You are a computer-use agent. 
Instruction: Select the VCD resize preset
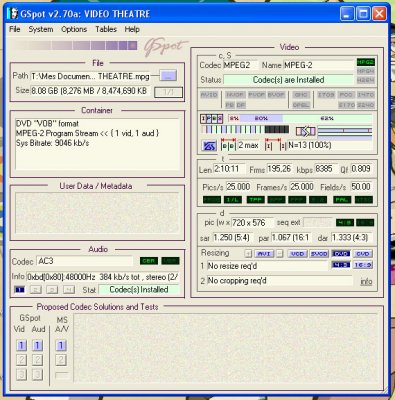coord(297,254)
